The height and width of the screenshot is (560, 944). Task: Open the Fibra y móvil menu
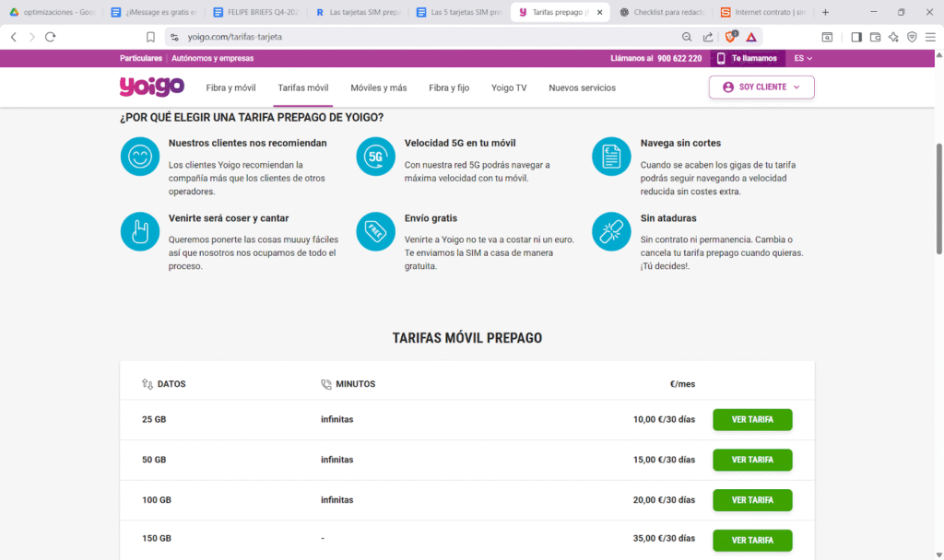coord(230,87)
